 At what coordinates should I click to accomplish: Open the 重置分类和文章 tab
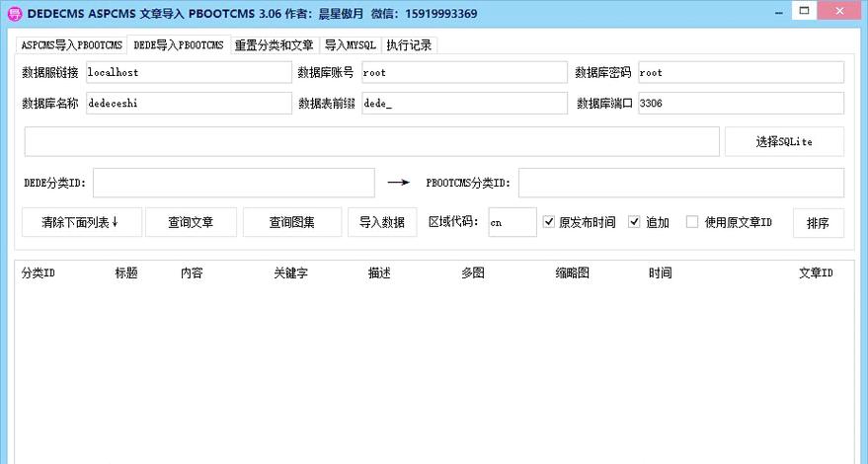(274, 45)
